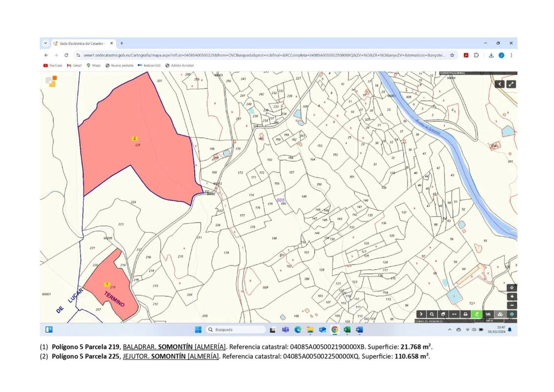Open Chrome three-dot menu
This screenshot has height=392, width=554.
pyautogui.click(x=511, y=55)
